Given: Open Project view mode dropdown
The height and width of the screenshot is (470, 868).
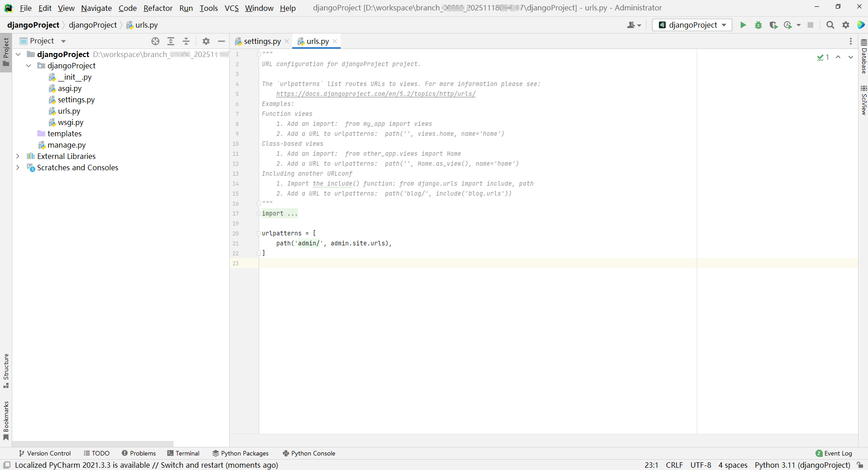Looking at the screenshot, I should (43, 41).
